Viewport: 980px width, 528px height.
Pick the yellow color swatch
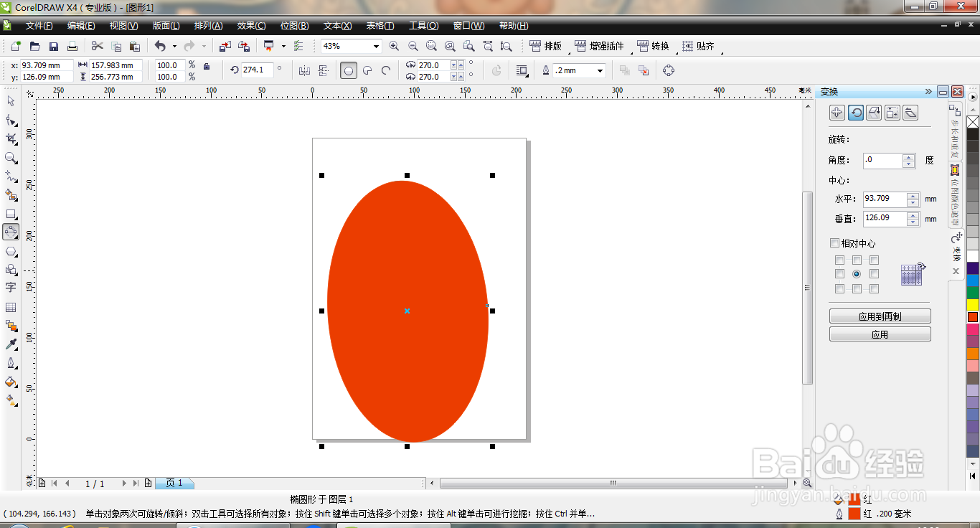(973, 305)
